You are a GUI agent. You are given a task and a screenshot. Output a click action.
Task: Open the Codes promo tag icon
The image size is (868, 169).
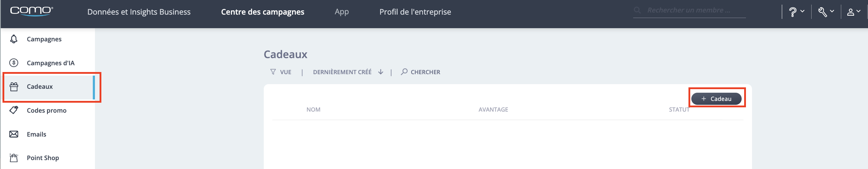14,110
